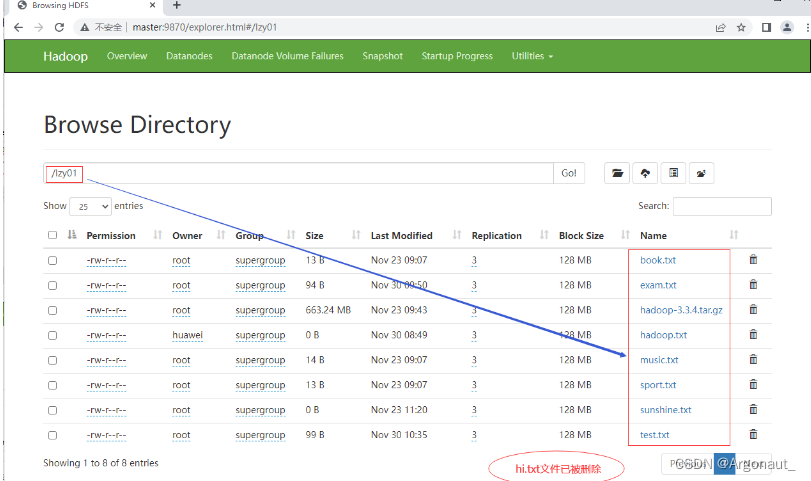Delete sport.txt with its trash icon

[x=753, y=384]
